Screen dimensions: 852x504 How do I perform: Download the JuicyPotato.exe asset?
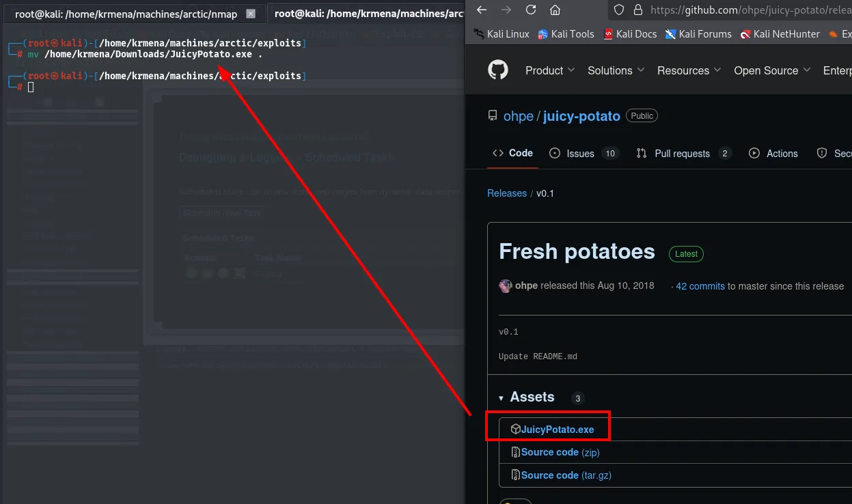[x=558, y=430]
